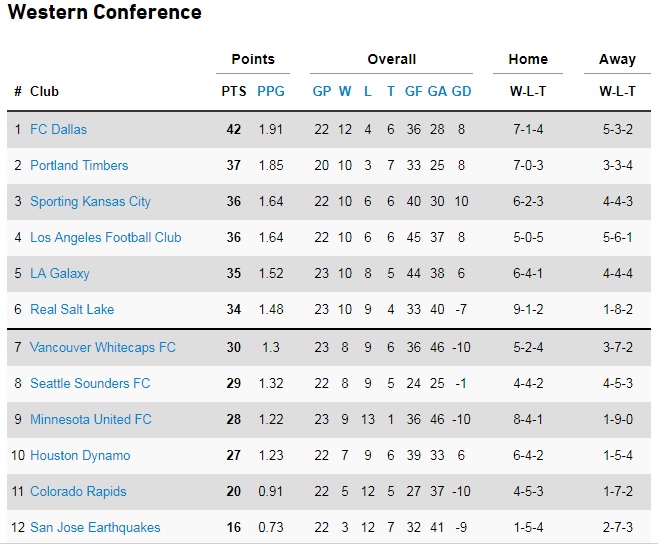Viewport: 658px width, 544px height.
Task: Open the LA Galaxy link
Action: click(60, 273)
